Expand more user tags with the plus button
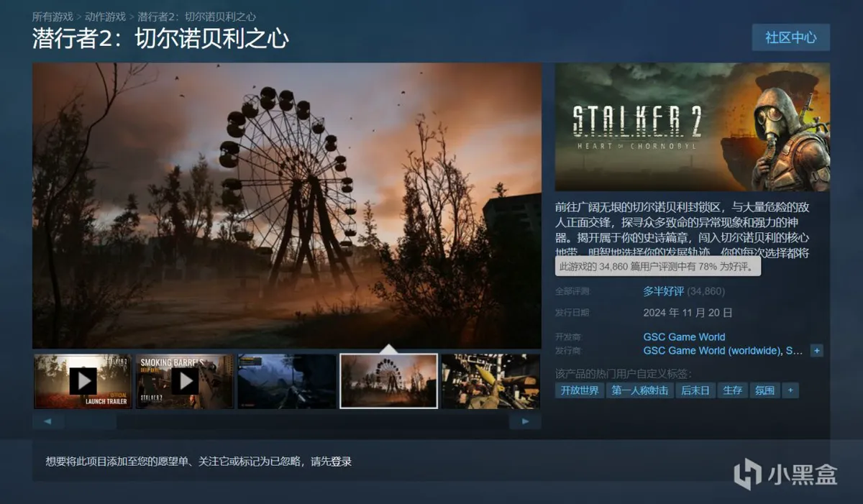863x504 pixels. coord(790,390)
